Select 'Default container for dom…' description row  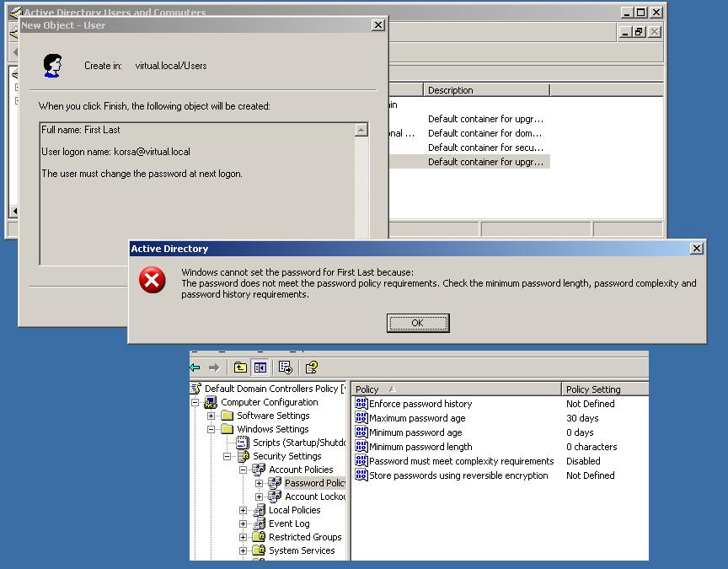[x=484, y=133]
